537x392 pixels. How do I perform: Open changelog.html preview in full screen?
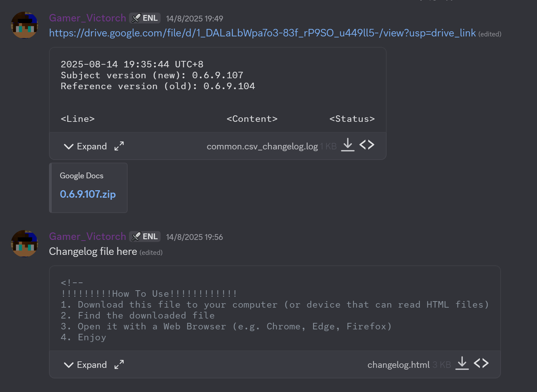(119, 365)
